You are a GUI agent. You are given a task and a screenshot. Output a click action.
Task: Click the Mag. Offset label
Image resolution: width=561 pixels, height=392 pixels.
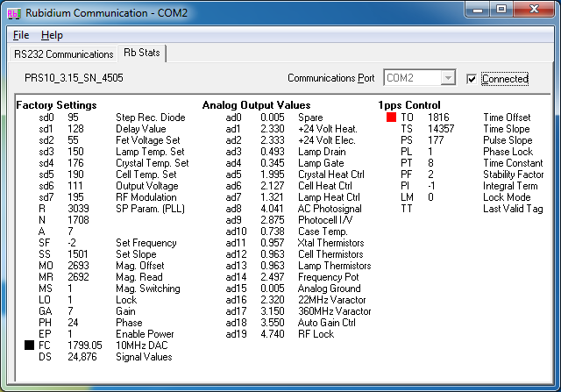140,266
